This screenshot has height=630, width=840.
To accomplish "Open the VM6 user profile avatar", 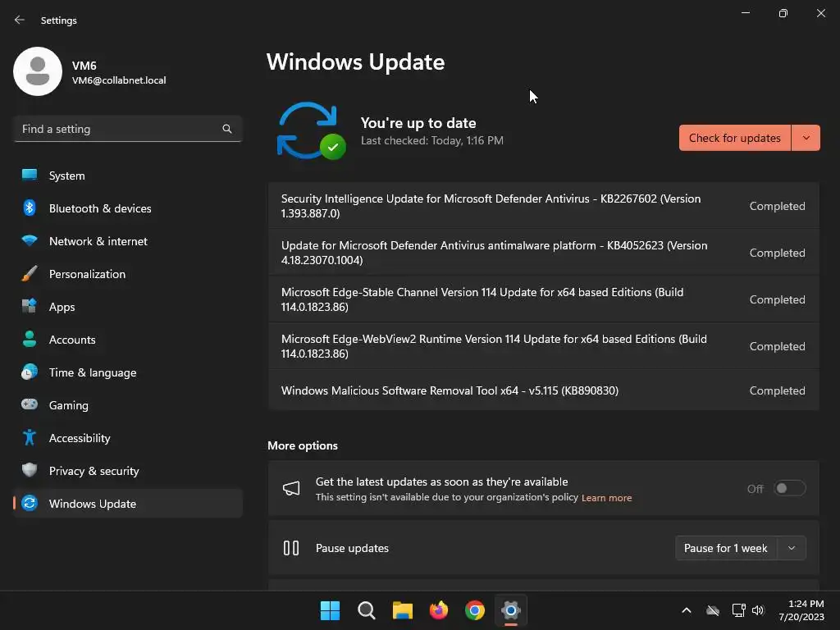I will pyautogui.click(x=38, y=71).
